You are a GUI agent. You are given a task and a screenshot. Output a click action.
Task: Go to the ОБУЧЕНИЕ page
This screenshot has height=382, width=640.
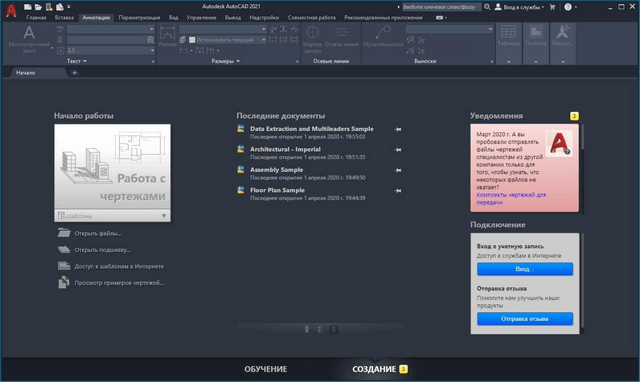[x=266, y=369]
